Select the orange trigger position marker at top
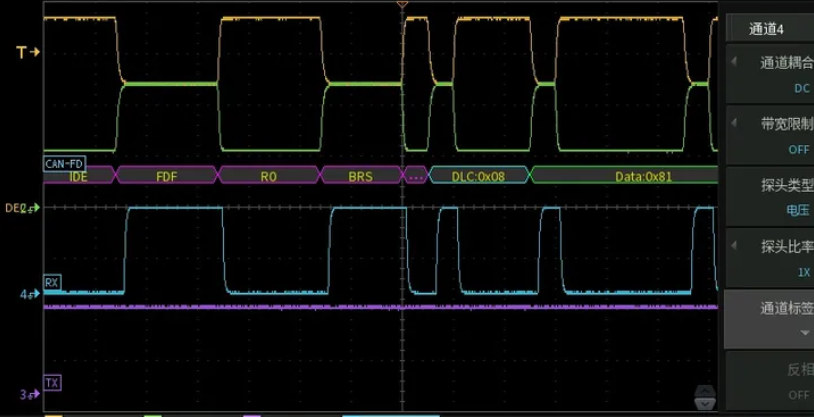Screen dimensions: 814x417 (401, 4)
